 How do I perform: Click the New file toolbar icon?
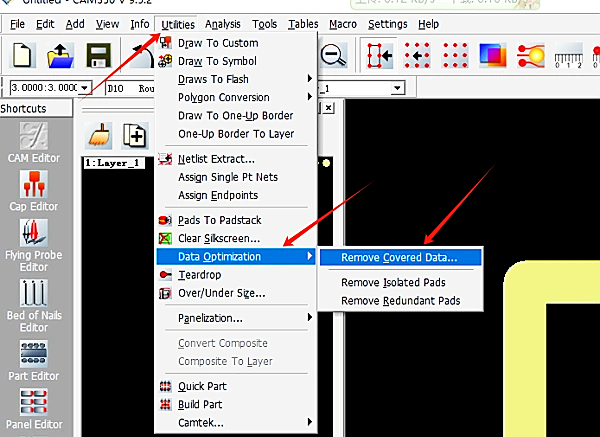point(22,55)
